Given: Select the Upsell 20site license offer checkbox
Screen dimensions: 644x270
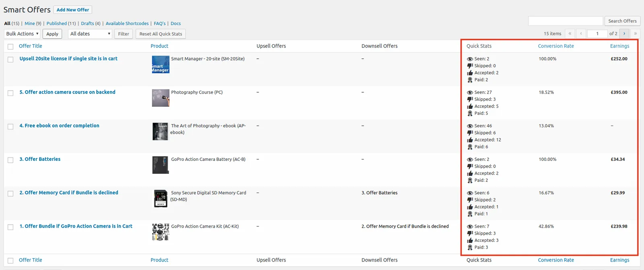Looking at the screenshot, I should pyautogui.click(x=10, y=59).
